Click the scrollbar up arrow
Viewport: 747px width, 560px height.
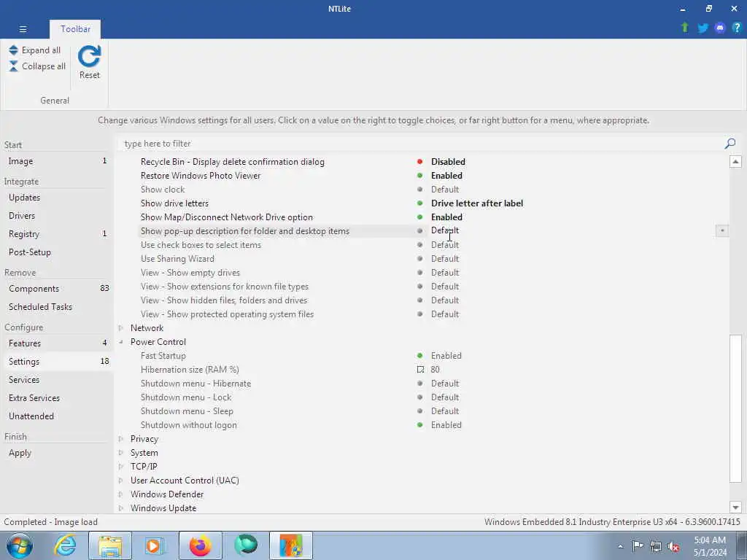coord(735,161)
